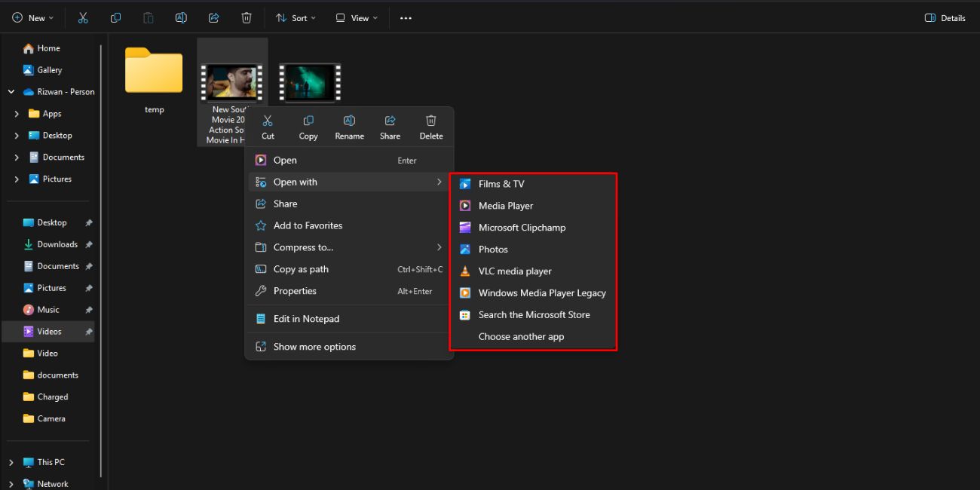Select Microsoft Clipchamp in the Open with list

click(522, 227)
